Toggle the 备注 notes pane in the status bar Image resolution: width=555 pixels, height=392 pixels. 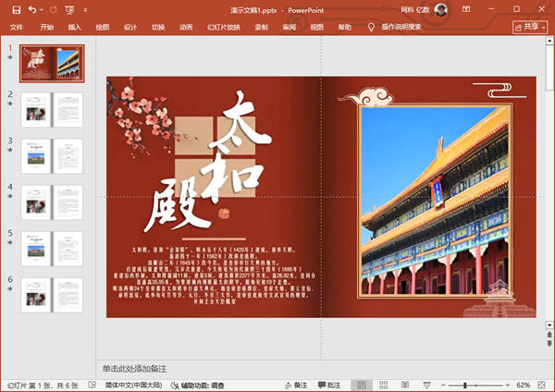click(294, 385)
